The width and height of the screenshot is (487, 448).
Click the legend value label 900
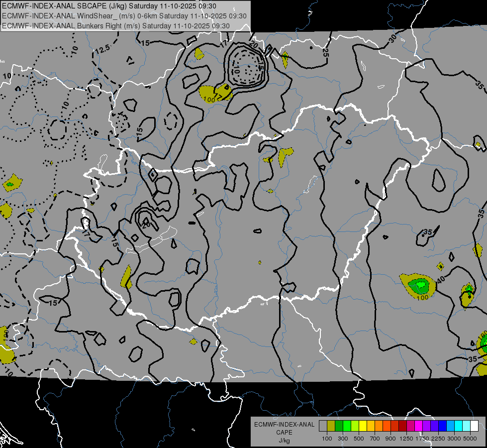[390, 439]
